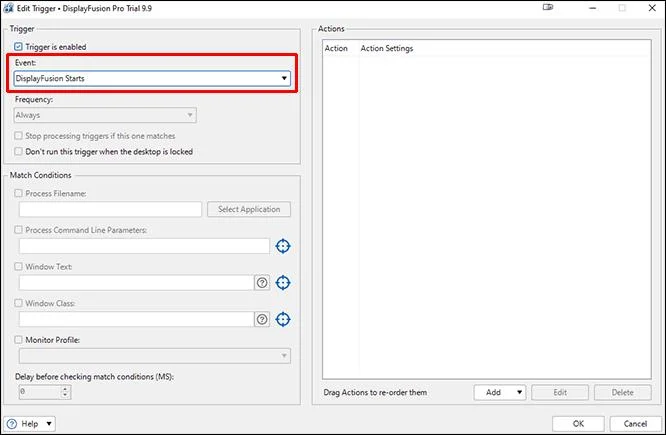
Task: Close the Edit Trigger window
Action: click(652, 8)
